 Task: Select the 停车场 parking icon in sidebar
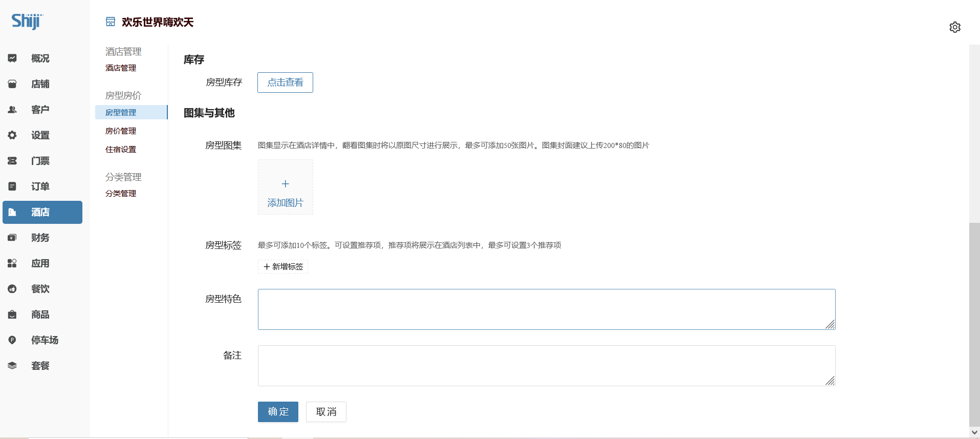pyautogui.click(x=12, y=340)
